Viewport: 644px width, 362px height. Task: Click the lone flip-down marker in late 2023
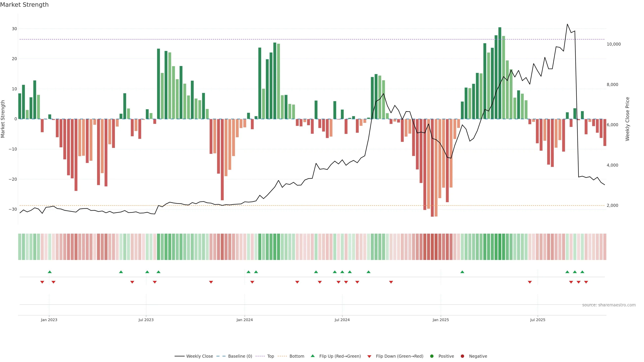[x=211, y=282]
